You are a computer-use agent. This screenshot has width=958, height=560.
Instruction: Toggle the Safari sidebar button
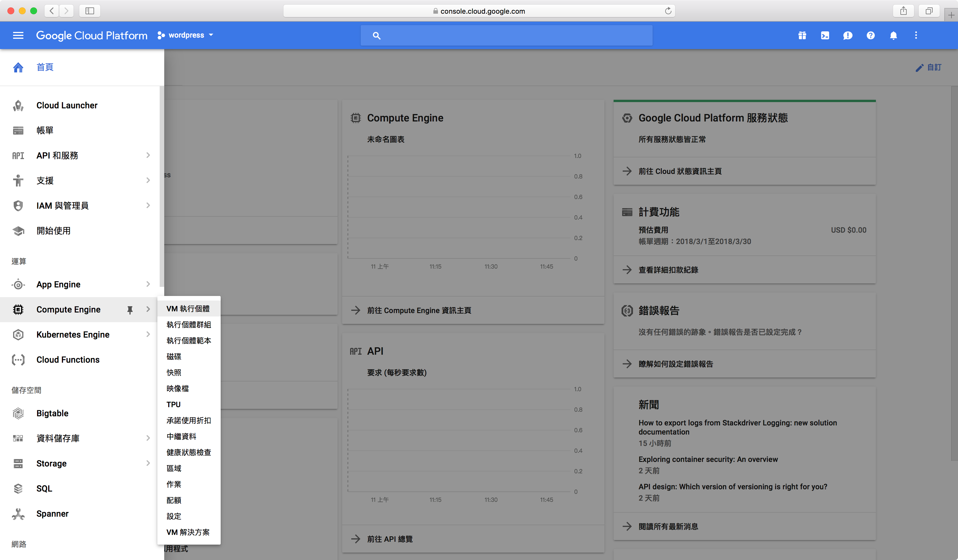90,11
